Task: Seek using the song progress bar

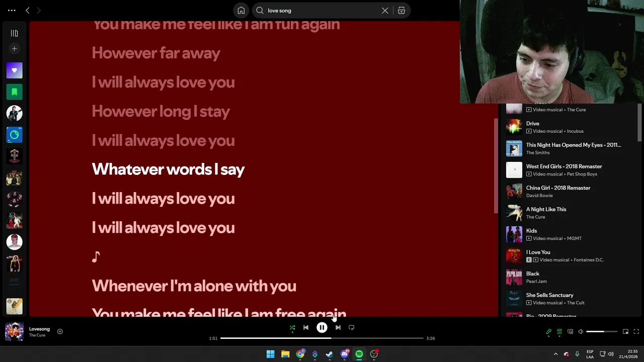Action: pyautogui.click(x=322, y=338)
